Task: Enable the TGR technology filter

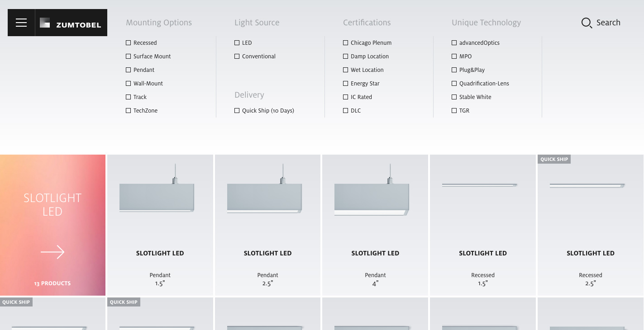Action: [x=454, y=111]
